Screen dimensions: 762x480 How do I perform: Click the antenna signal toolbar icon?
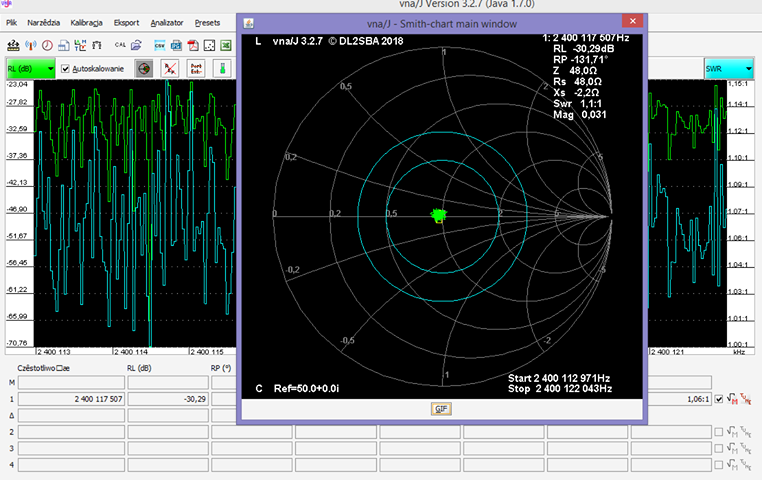coord(31,46)
